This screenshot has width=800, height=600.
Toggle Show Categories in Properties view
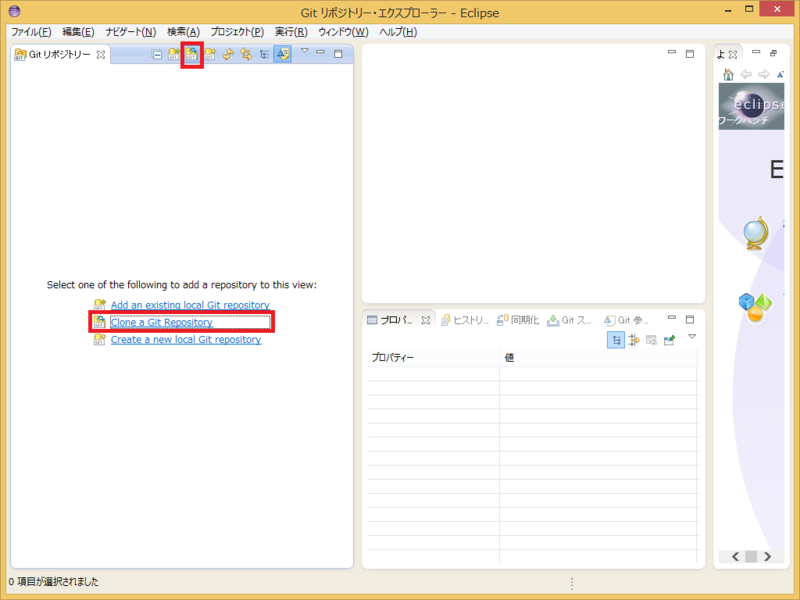(616, 340)
